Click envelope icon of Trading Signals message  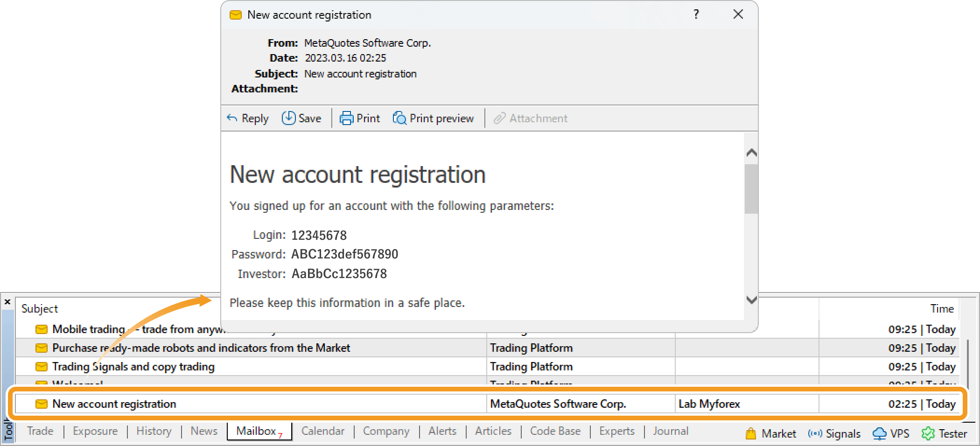42,367
